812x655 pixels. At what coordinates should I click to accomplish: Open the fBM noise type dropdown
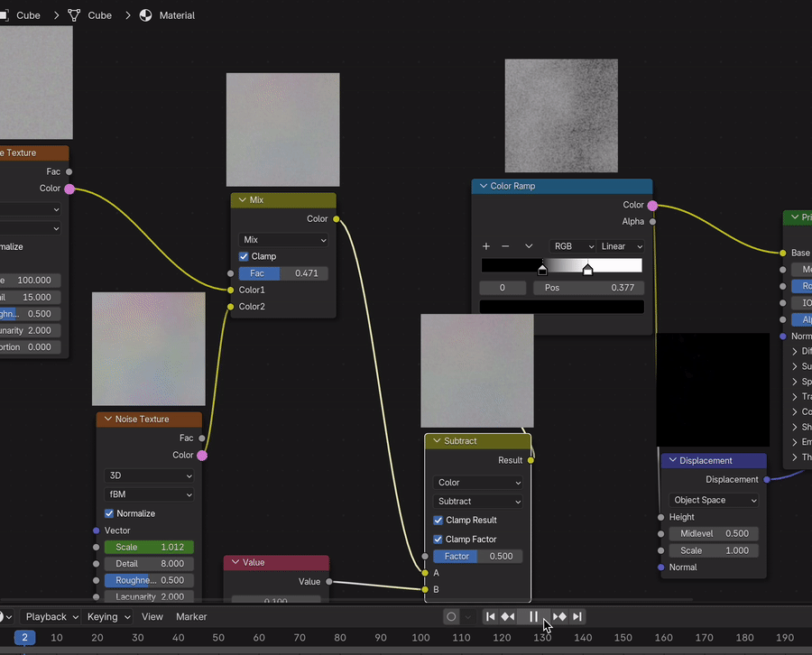[x=149, y=494]
